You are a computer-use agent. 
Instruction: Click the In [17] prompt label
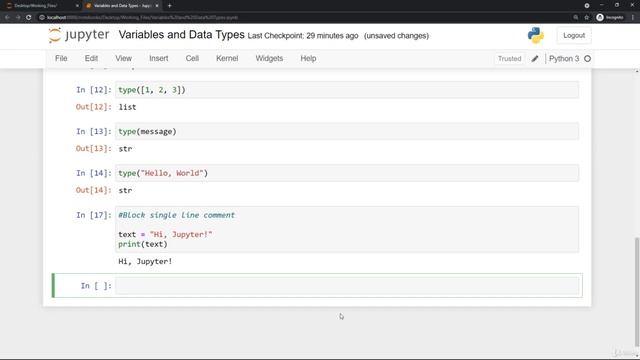click(93, 215)
